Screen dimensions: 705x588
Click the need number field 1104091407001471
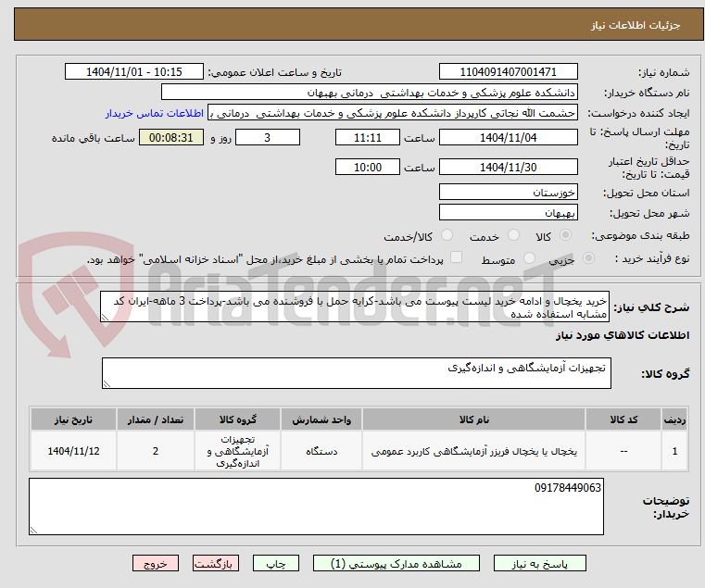508,72
